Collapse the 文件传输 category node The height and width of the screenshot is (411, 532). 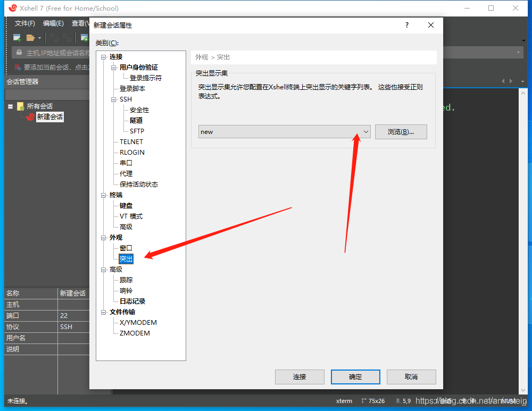[x=104, y=312]
